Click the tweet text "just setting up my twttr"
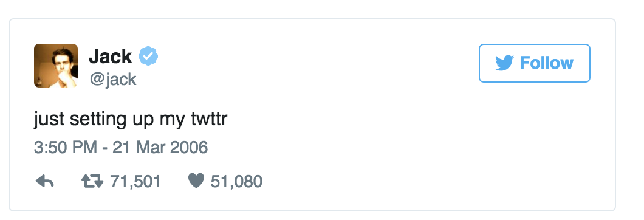The height and width of the screenshot is (220, 644). pyautogui.click(x=131, y=120)
